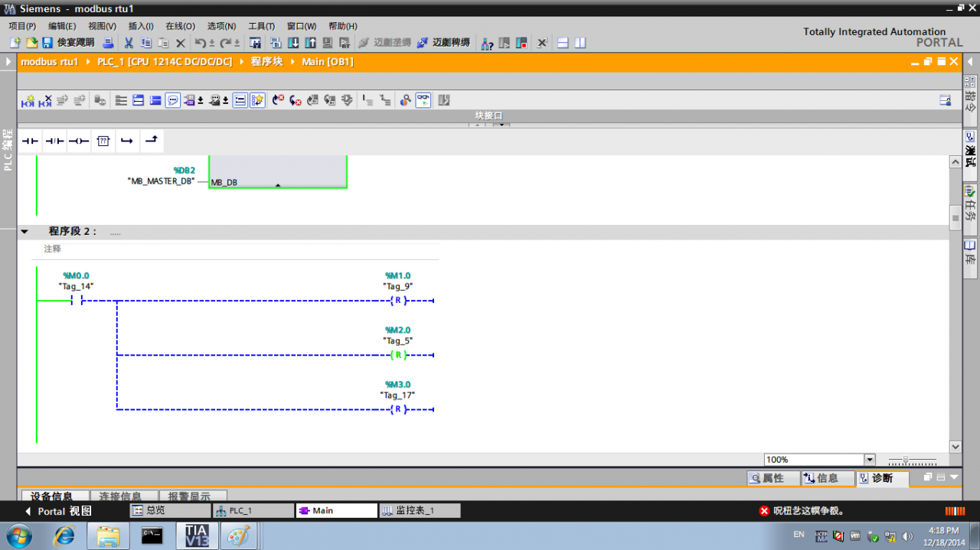Click the New project icon
Screen dimensions: 980x550
tap(15, 43)
